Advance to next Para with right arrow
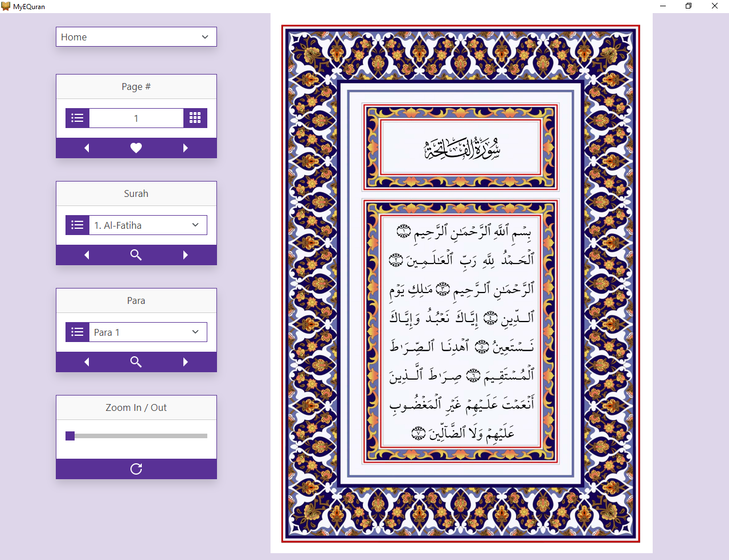729x560 pixels. pos(185,361)
